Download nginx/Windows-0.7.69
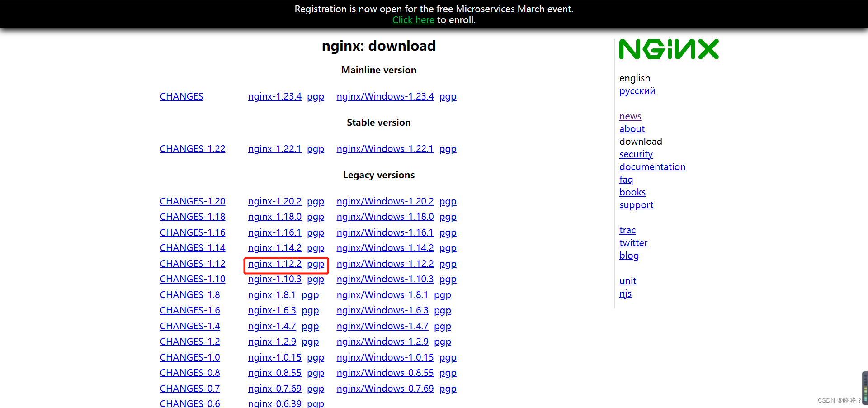The width and height of the screenshot is (868, 408). [x=385, y=389]
